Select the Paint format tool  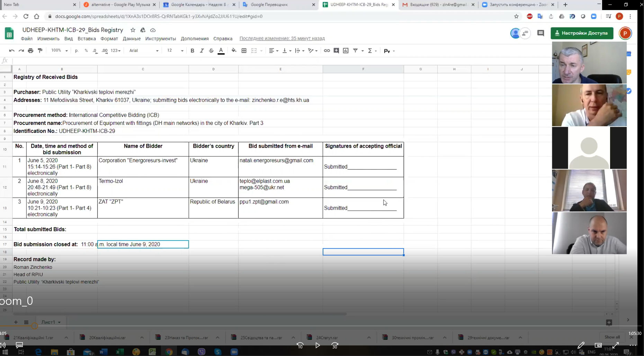click(40, 51)
